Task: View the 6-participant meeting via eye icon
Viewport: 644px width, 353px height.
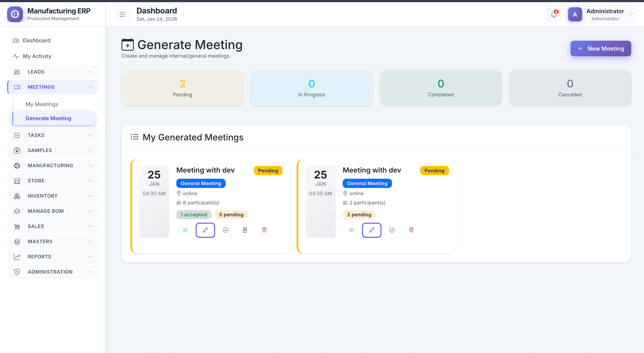Action: 185,230
